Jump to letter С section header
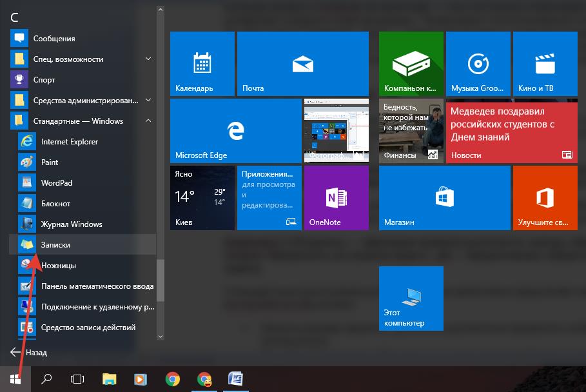This screenshot has width=586, height=392. tap(15, 17)
